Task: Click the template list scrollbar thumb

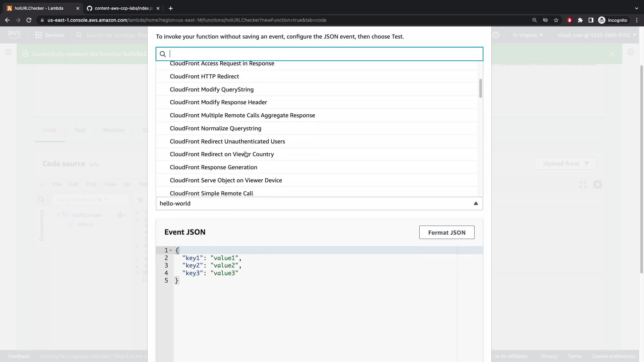Action: (x=480, y=88)
